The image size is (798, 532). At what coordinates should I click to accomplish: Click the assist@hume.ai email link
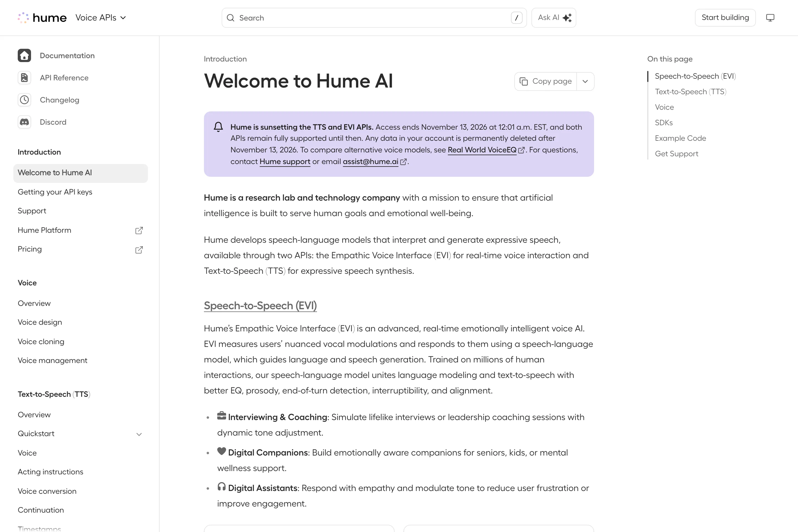tap(370, 162)
